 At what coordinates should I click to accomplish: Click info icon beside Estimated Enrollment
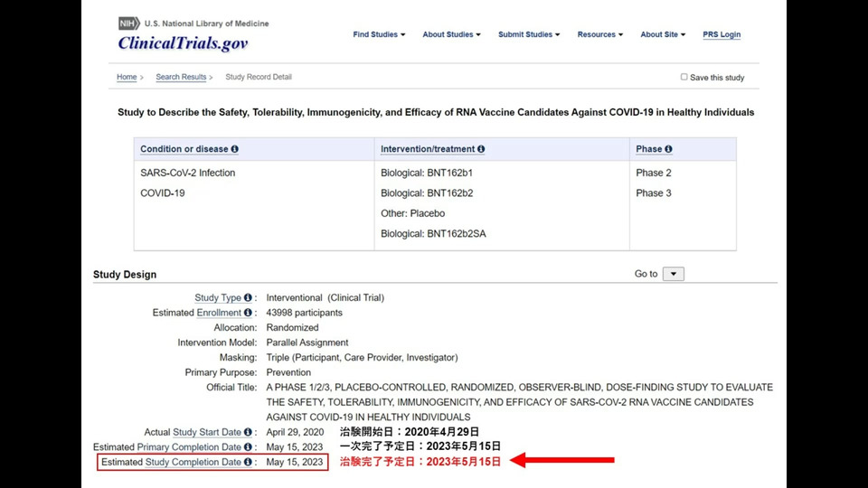click(248, 313)
